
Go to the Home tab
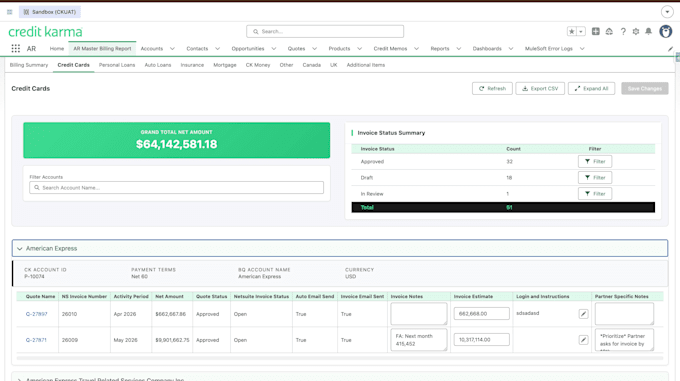point(56,49)
